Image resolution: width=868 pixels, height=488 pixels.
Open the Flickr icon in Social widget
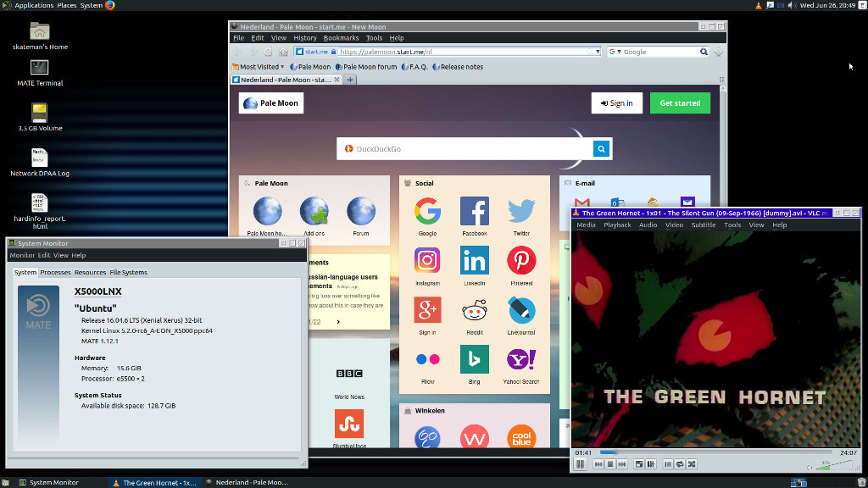tap(427, 359)
